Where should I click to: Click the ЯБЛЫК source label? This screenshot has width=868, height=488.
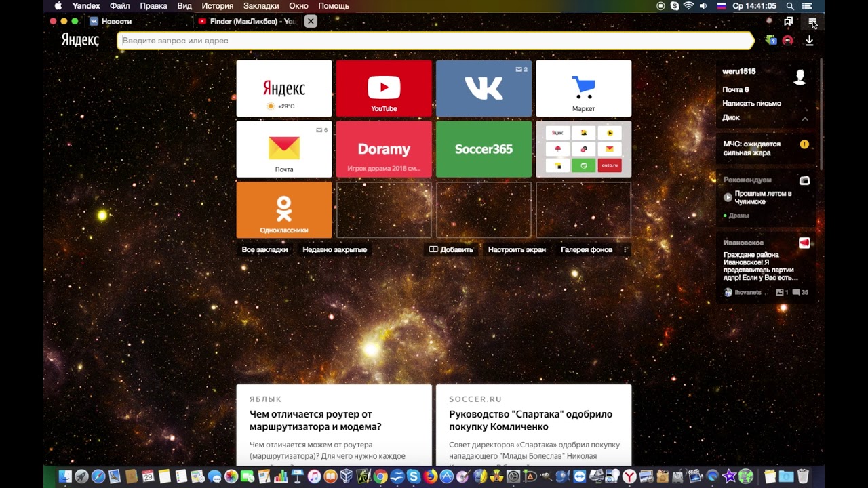point(265,399)
